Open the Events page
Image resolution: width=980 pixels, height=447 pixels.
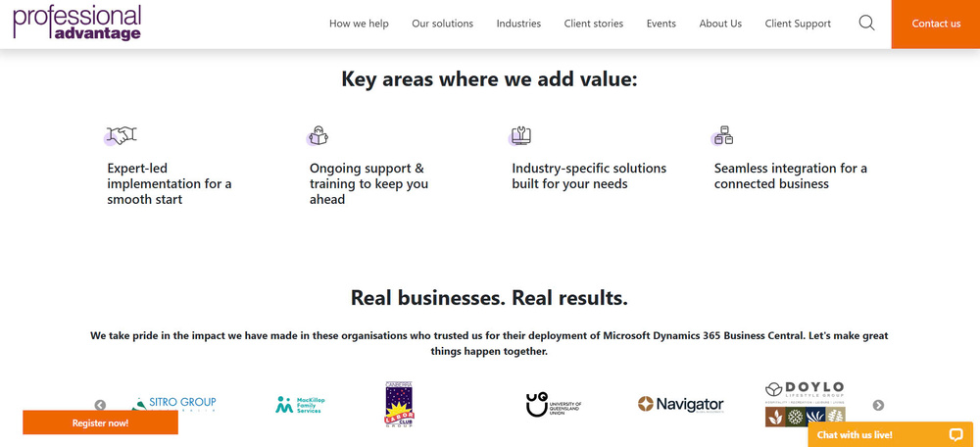[661, 24]
